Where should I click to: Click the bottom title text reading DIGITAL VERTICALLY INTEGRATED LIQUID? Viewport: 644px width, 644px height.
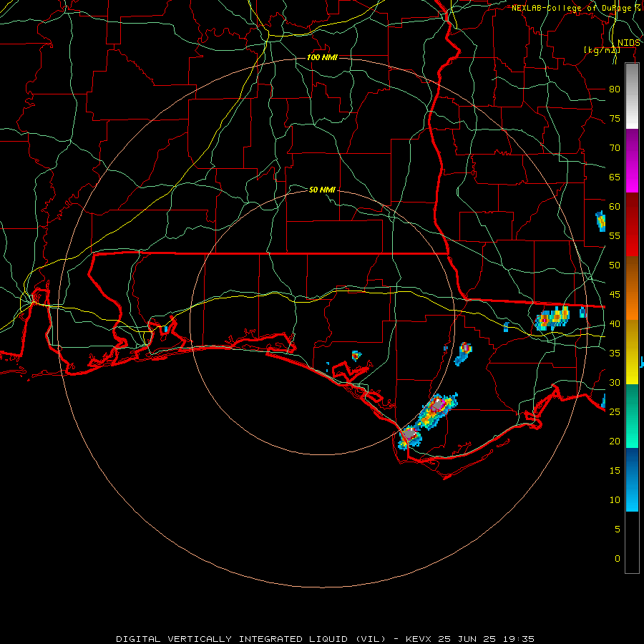coord(250,639)
